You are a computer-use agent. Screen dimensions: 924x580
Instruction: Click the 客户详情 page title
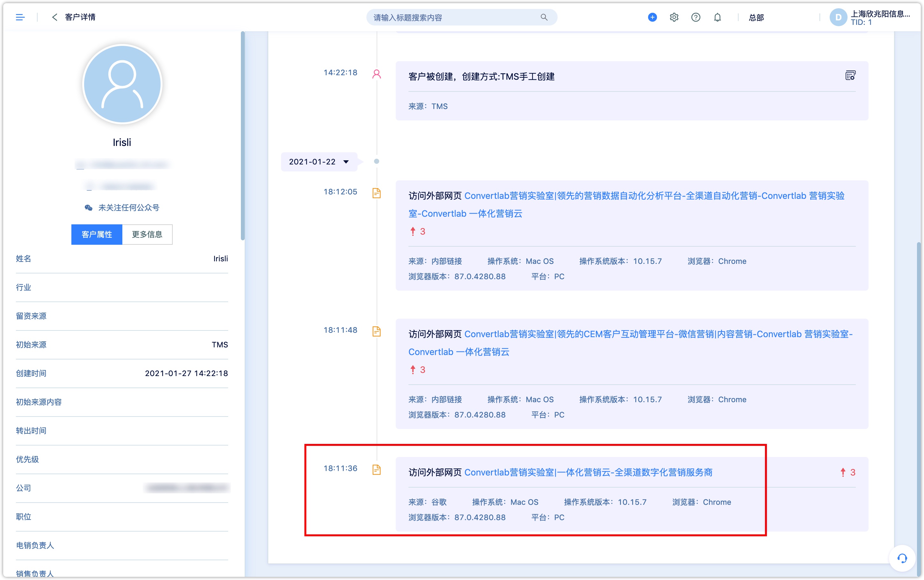tap(80, 17)
